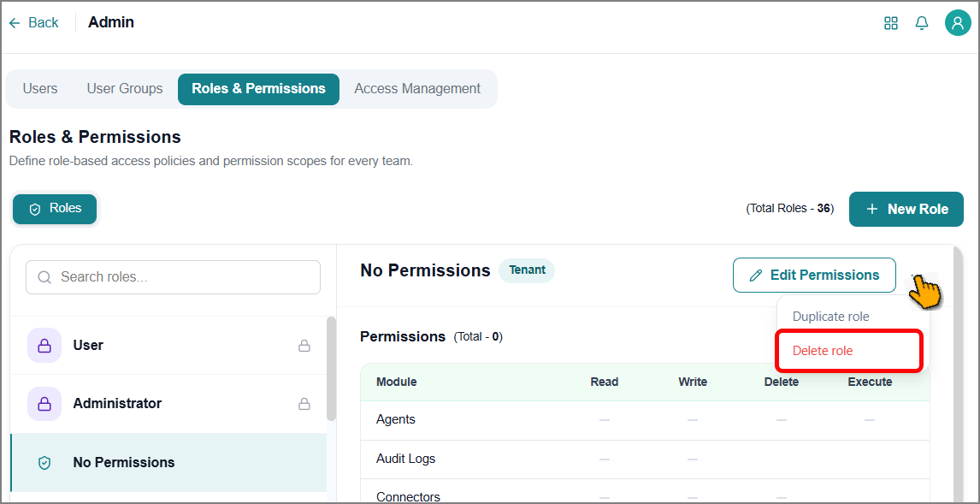Open the Access Management tab
This screenshot has height=504, width=980.
tap(417, 89)
